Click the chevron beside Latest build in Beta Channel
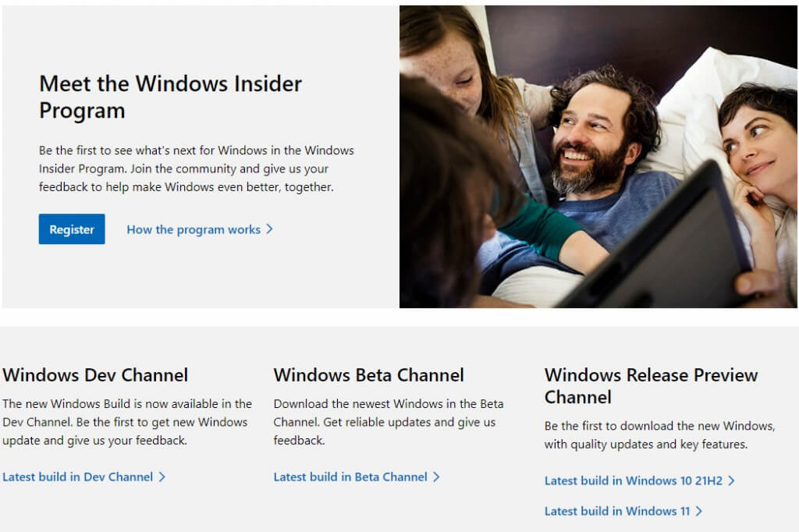Viewport: 799px width, 532px height. pos(436,477)
